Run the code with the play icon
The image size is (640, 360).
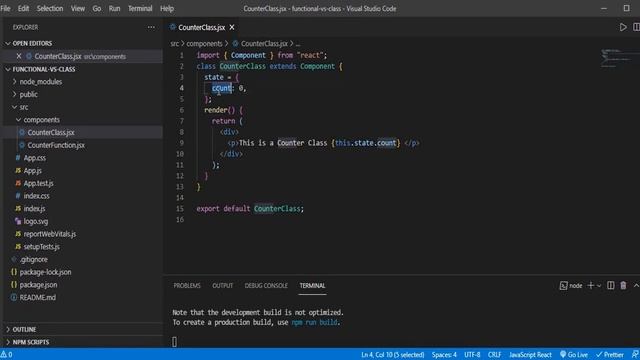pos(623,27)
